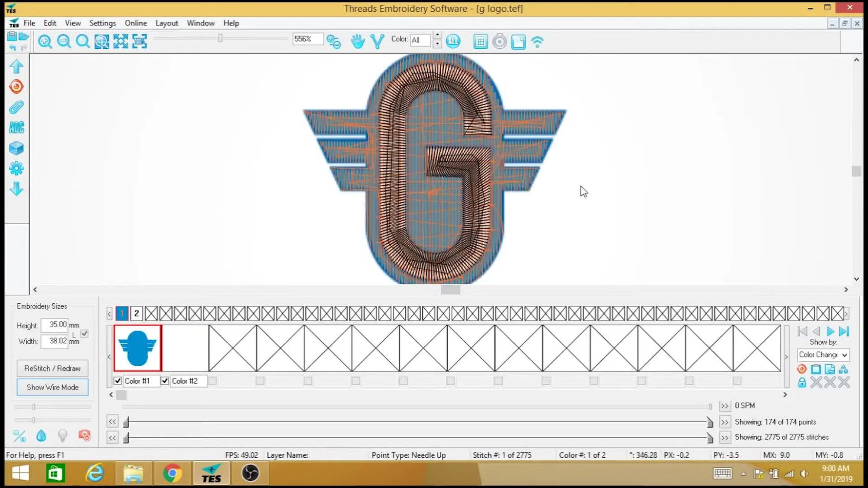The width and height of the screenshot is (868, 488).
Task: Click the Open folder icon
Action: (x=23, y=37)
